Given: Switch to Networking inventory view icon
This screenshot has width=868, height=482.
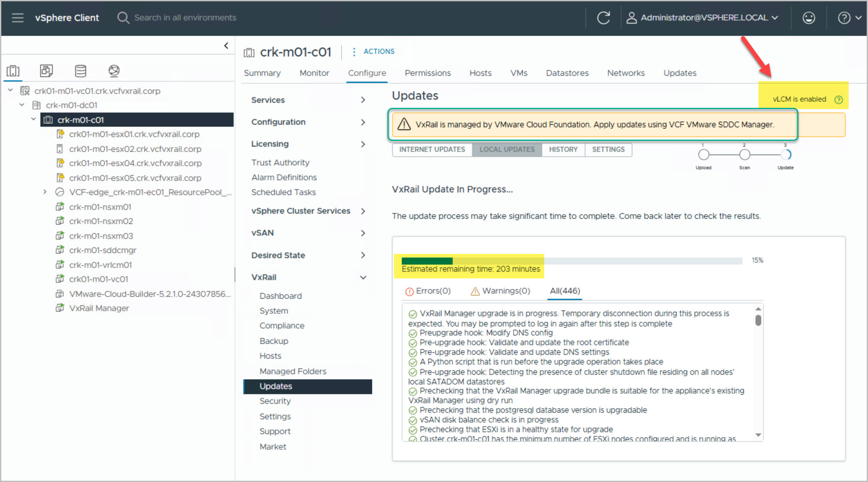Looking at the screenshot, I should (x=114, y=71).
